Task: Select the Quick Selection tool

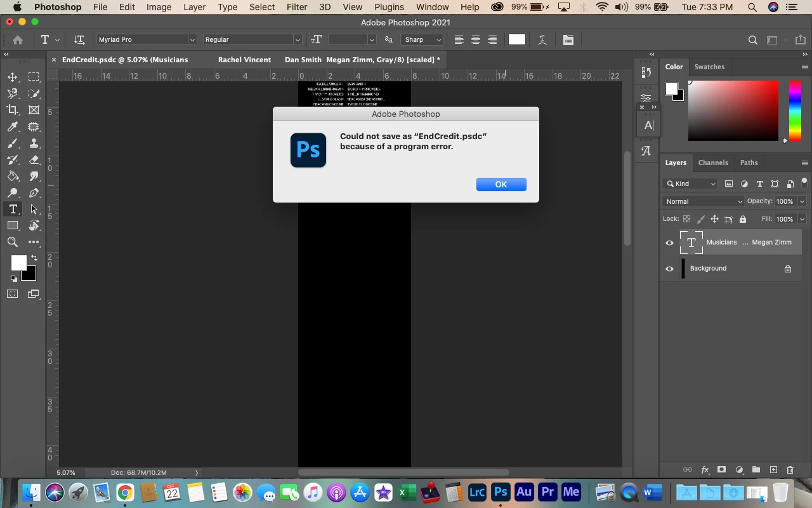Action: [34, 93]
